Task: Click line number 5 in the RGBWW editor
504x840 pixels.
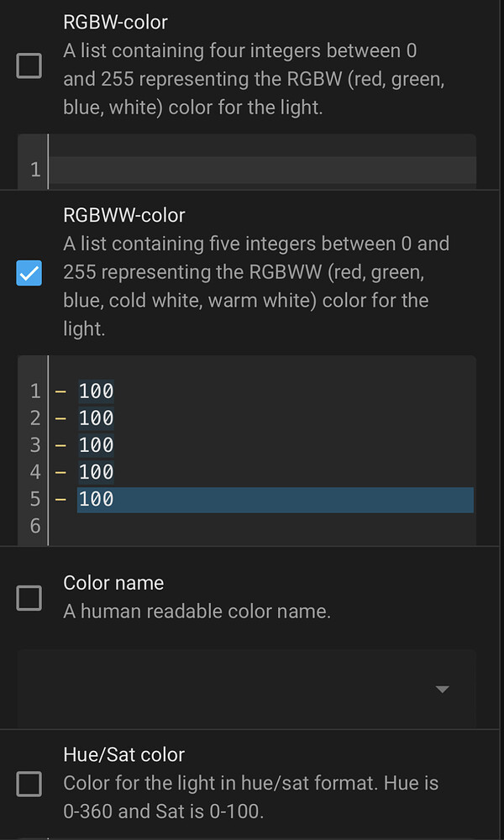Action: tap(34, 499)
